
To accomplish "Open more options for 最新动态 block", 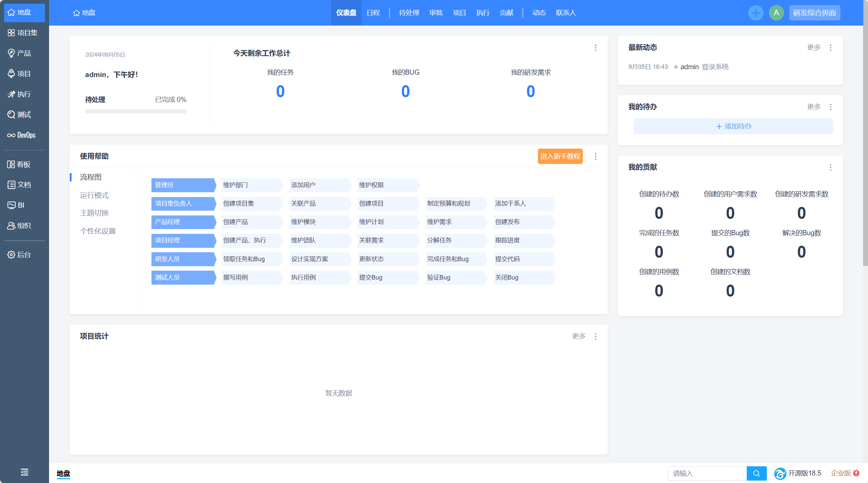I will pyautogui.click(x=831, y=48).
